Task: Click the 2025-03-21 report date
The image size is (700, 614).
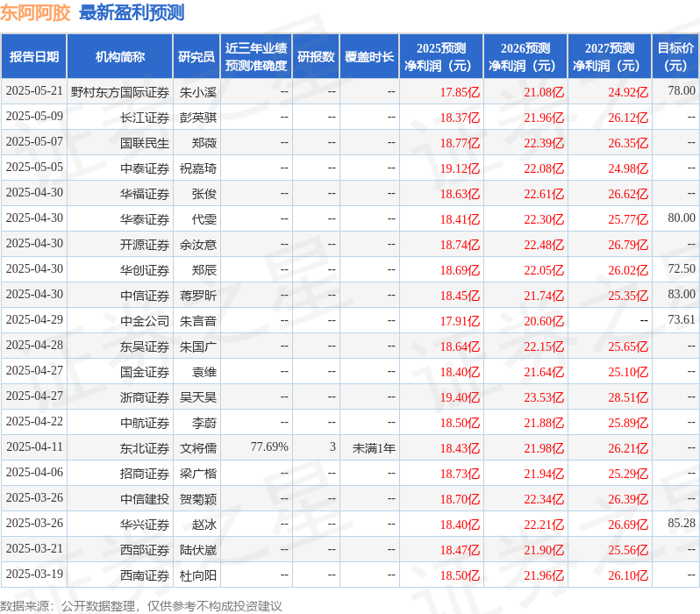Action: (34, 549)
